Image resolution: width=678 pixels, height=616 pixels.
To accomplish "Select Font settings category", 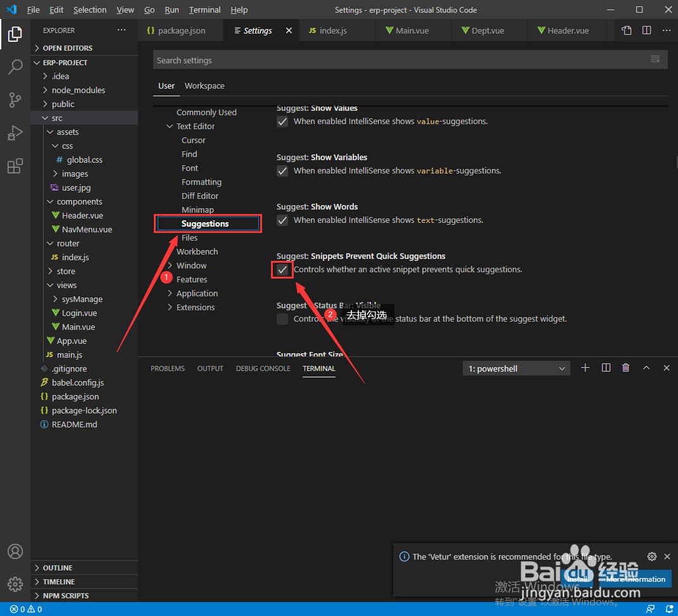I will [x=190, y=168].
